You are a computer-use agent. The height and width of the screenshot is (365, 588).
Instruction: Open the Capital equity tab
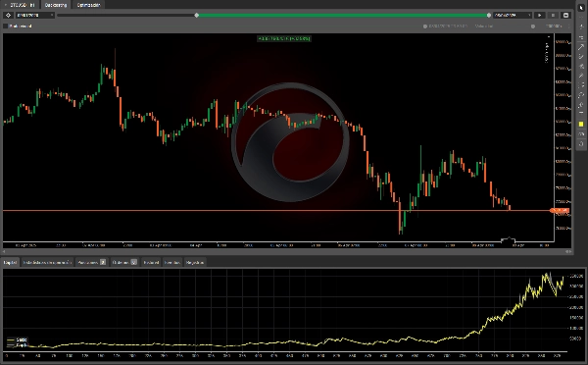tap(10, 262)
